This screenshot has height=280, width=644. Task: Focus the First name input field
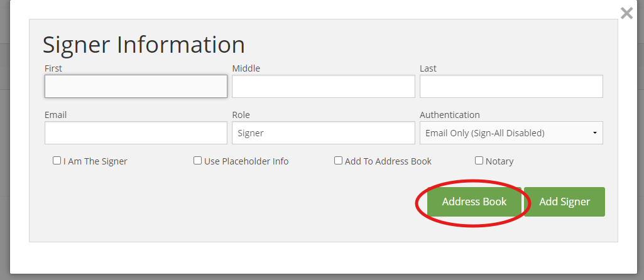tap(136, 86)
